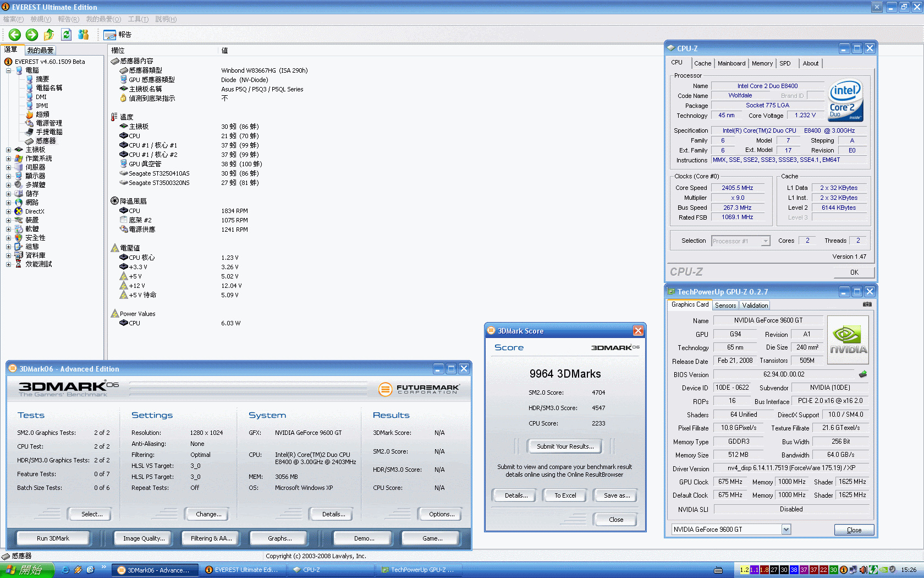924x578 pixels.
Task: Switch to Memory tab in CPU-Z
Action: click(x=762, y=63)
